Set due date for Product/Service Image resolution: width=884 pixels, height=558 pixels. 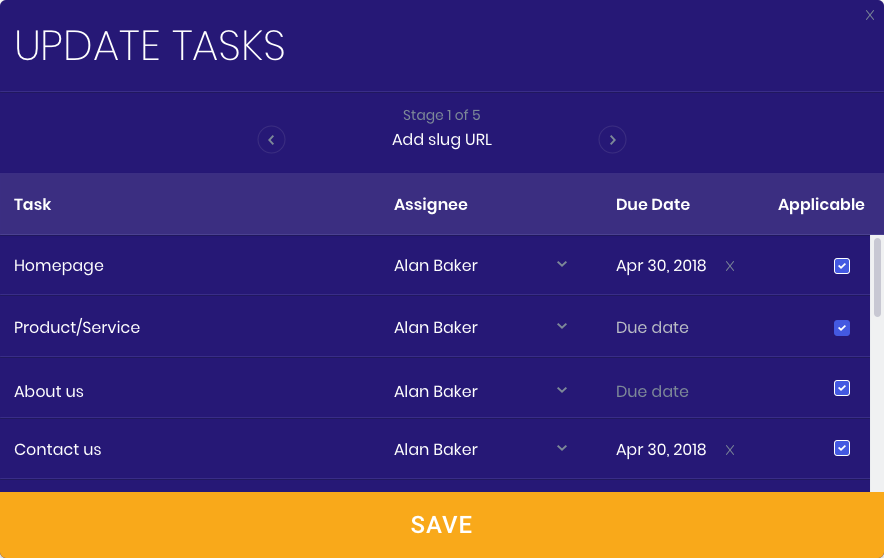pos(652,327)
